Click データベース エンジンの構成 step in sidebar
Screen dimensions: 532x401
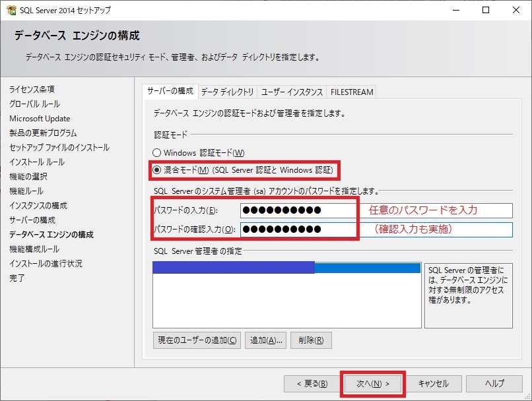point(51,235)
